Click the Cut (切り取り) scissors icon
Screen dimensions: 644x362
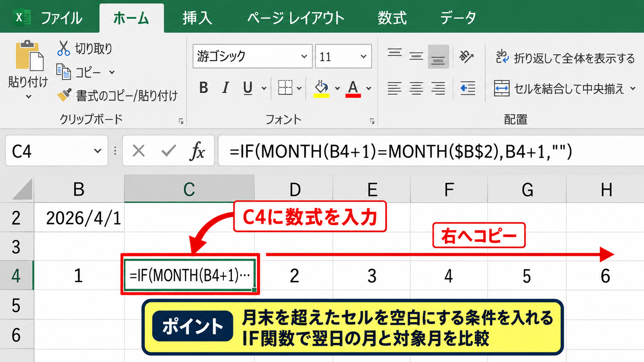64,49
